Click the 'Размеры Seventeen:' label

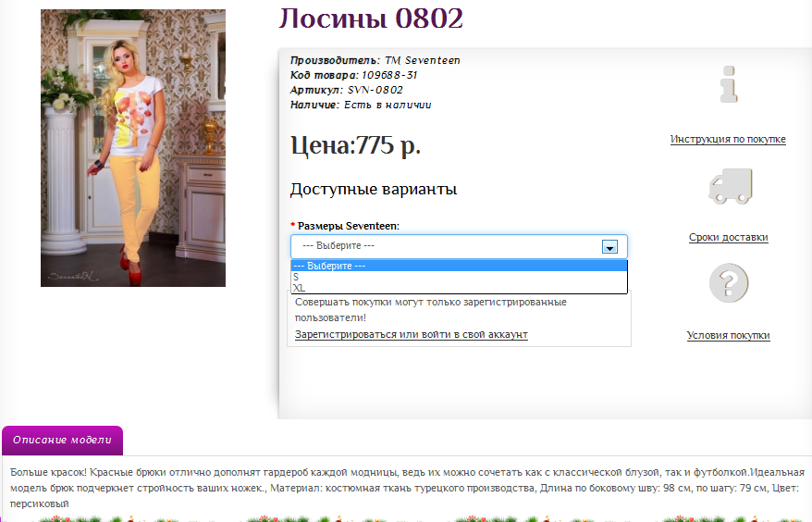click(348, 226)
